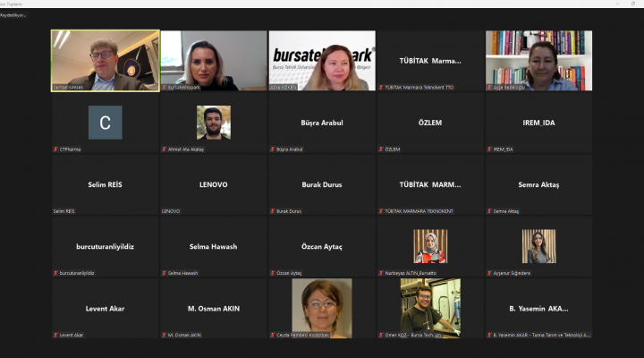Image resolution: width=644 pixels, height=358 pixels.
Task: Select Bursateknopark's webcam video tile
Action: coord(214,61)
